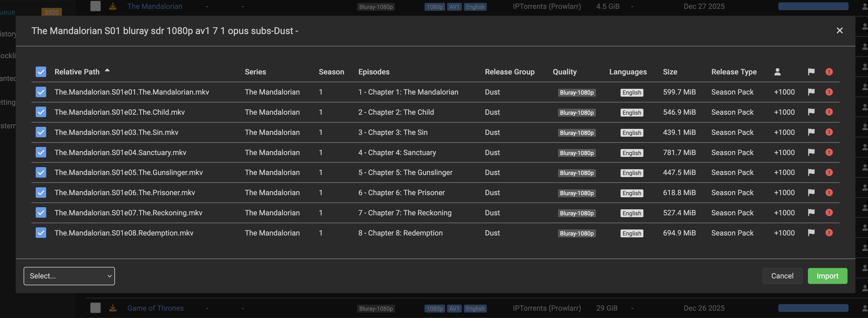Sort by the Relative Path column header
Screen dimensions: 868x318
click(77, 72)
